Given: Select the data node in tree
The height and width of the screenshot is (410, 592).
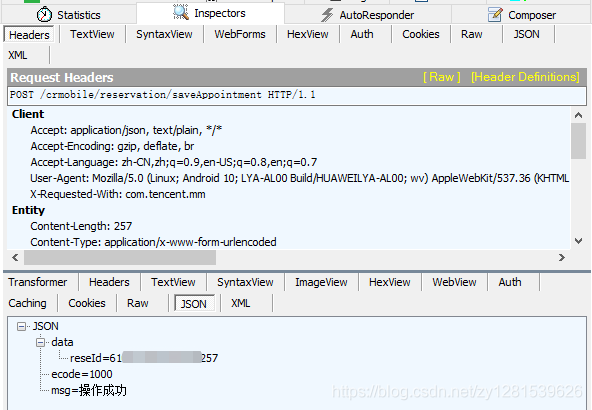Looking at the screenshot, I should coord(62,342).
